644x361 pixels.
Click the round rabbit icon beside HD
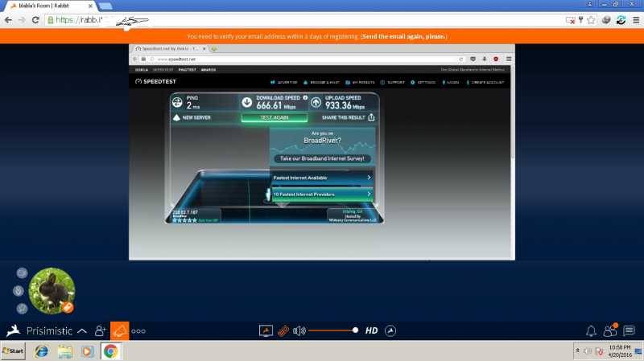pos(390,330)
